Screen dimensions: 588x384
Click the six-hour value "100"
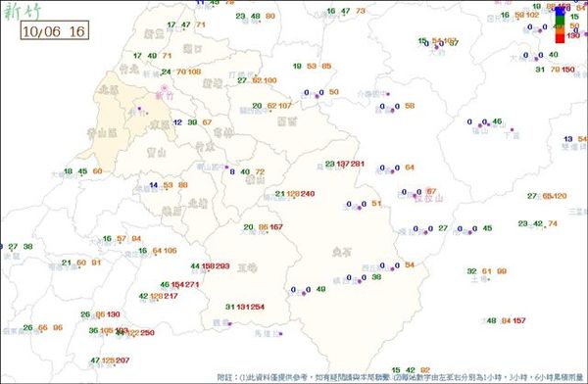click(x=270, y=80)
